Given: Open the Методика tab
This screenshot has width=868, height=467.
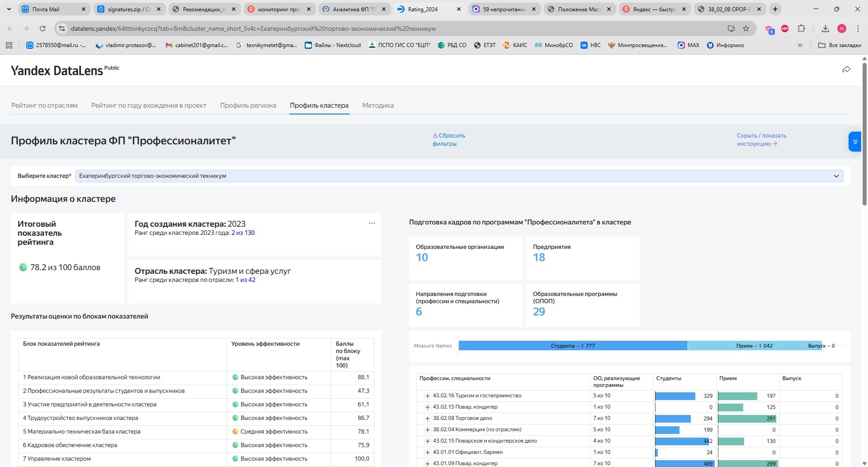Looking at the screenshot, I should pyautogui.click(x=377, y=105).
